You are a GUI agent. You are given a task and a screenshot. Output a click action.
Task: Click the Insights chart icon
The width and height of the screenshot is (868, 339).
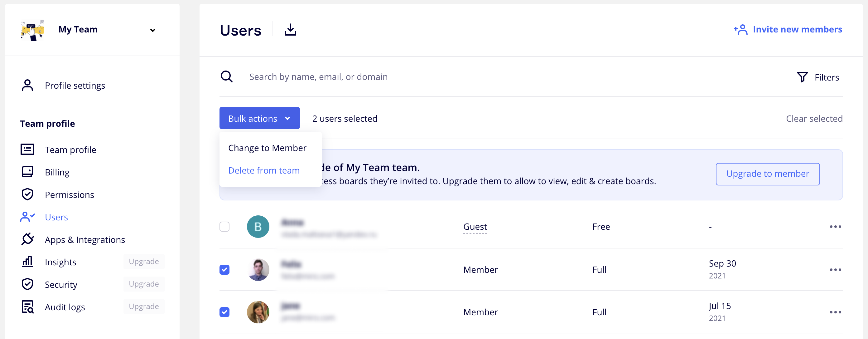pos(27,262)
